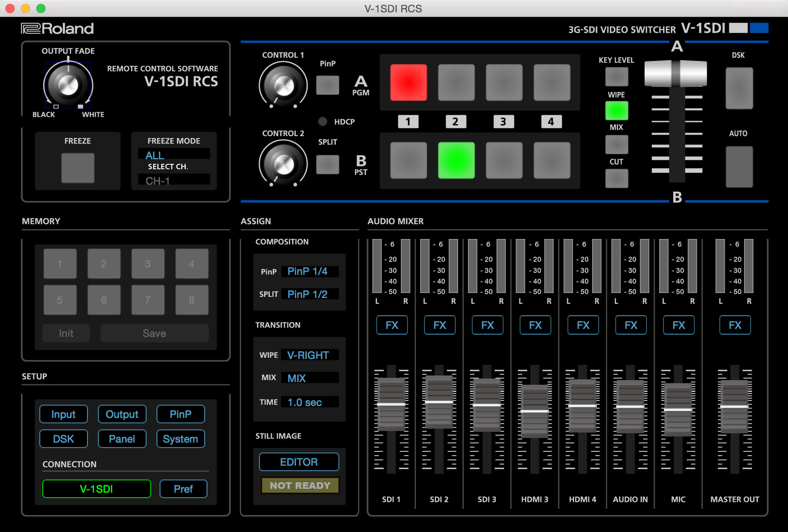Viewport: 788px width, 532px height.
Task: Toggle the FREEZE button
Action: 78,168
